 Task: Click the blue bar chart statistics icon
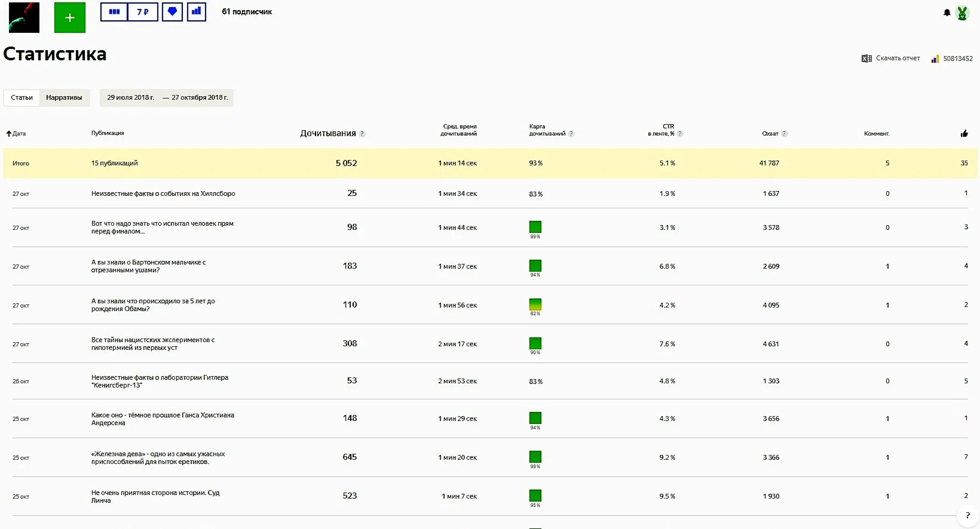click(x=196, y=12)
